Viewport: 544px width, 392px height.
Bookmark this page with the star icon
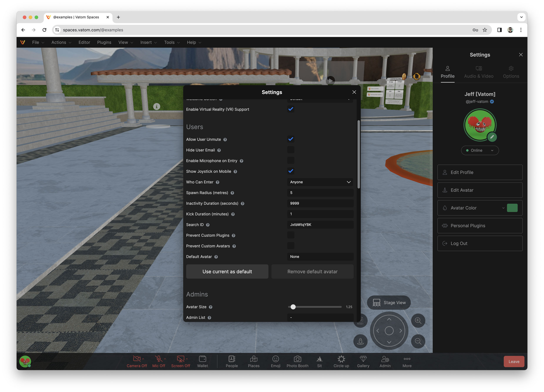point(485,30)
